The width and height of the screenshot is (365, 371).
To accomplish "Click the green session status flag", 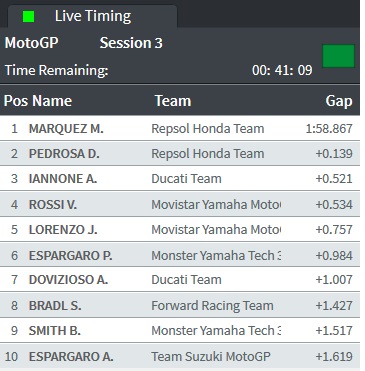I will (338, 56).
